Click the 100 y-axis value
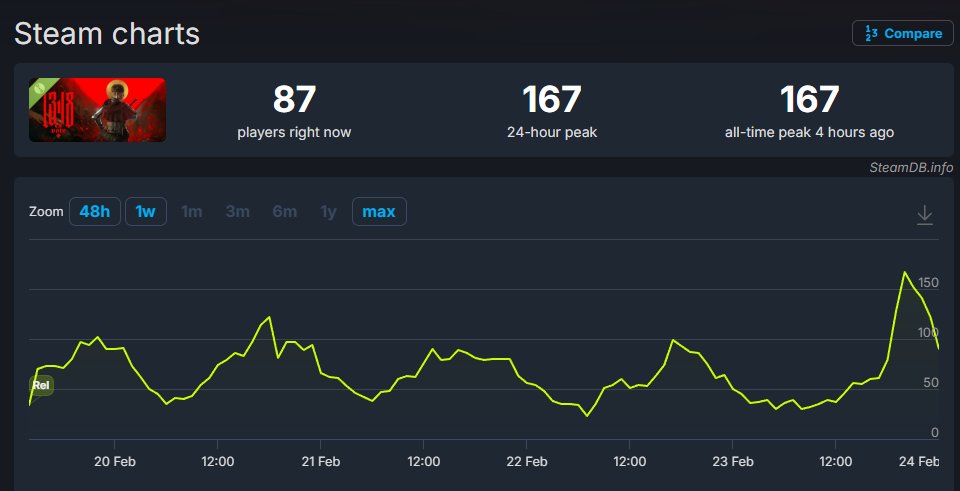Image resolution: width=960 pixels, height=491 pixels. [x=928, y=332]
